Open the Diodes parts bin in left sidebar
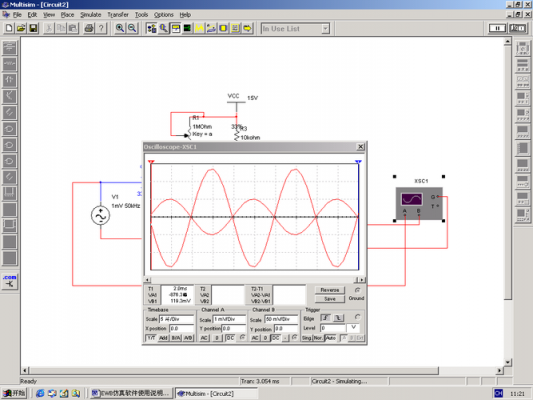 (x=10, y=80)
